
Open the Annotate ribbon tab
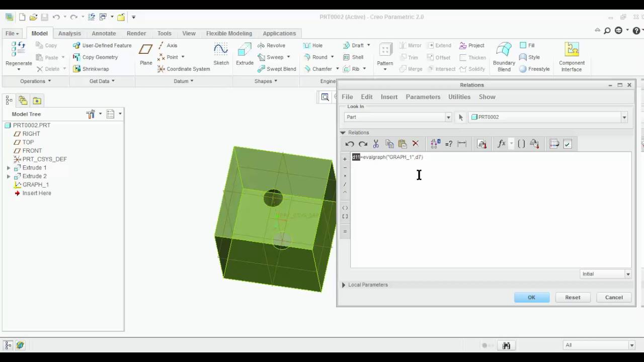(104, 33)
